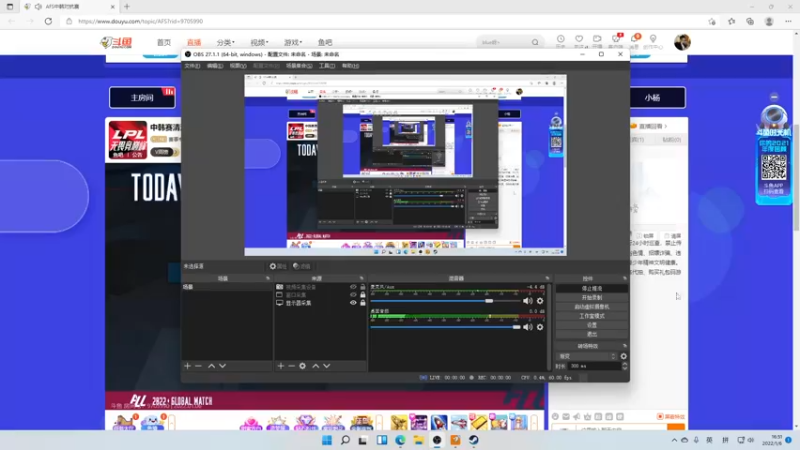Remove the selected source with the minus icon
800x450 pixels.
pyautogui.click(x=291, y=366)
